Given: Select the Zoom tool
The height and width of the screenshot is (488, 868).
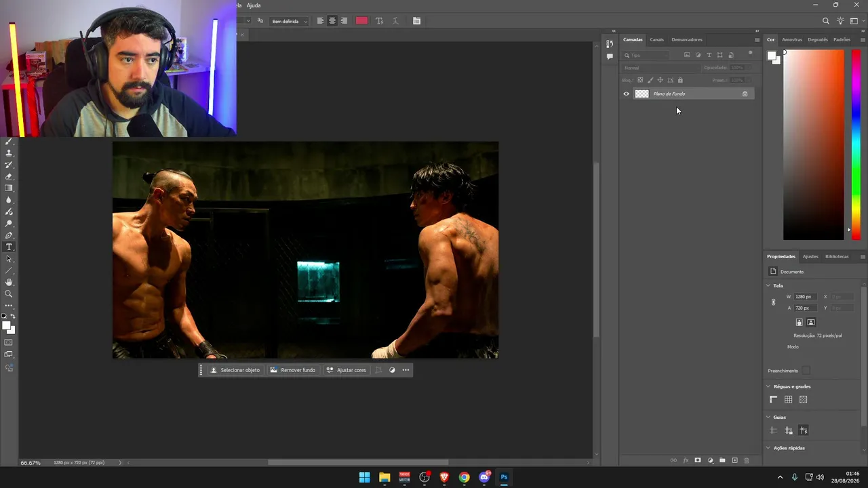Looking at the screenshot, I should pyautogui.click(x=9, y=293).
